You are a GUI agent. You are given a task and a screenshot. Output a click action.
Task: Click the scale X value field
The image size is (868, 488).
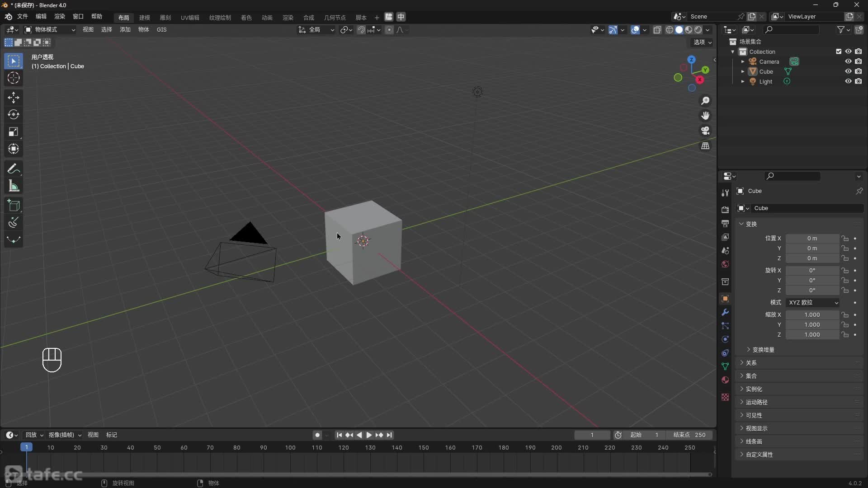click(x=812, y=315)
